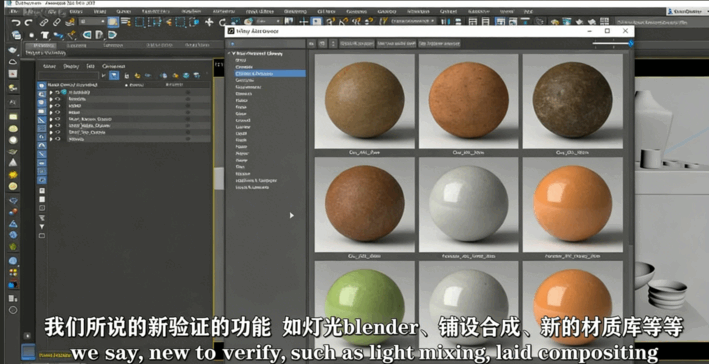Image resolution: width=709 pixels, height=364 pixels.
Task: Click the cloud icon in left sidebar
Action: (13, 61)
